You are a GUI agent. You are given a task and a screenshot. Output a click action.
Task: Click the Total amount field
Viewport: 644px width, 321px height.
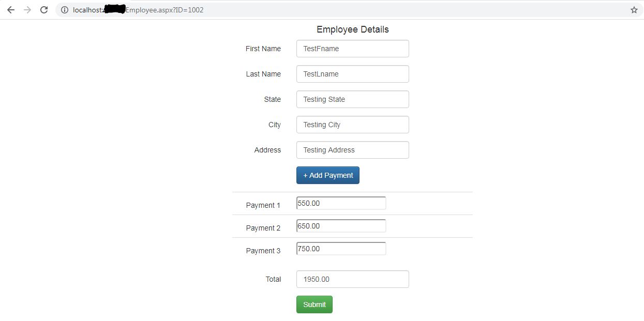(353, 279)
